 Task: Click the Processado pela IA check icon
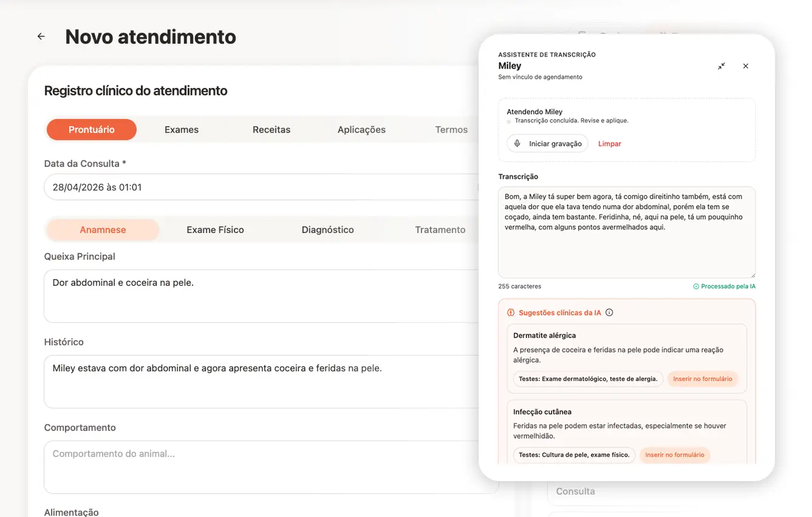(x=696, y=286)
